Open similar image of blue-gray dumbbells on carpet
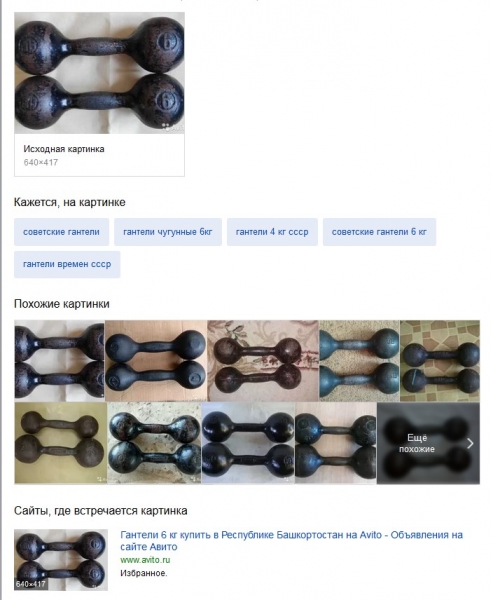Viewport: 493px width, 600px height. 359,360
